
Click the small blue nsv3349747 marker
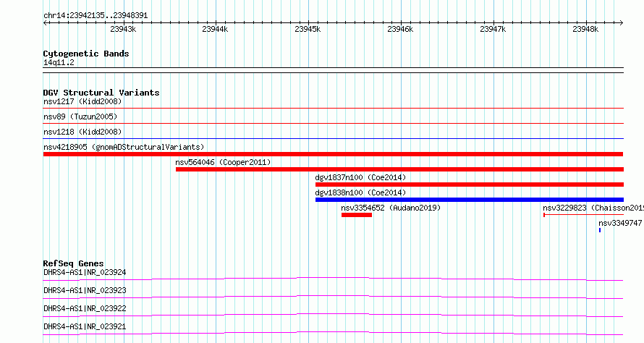click(x=600, y=230)
